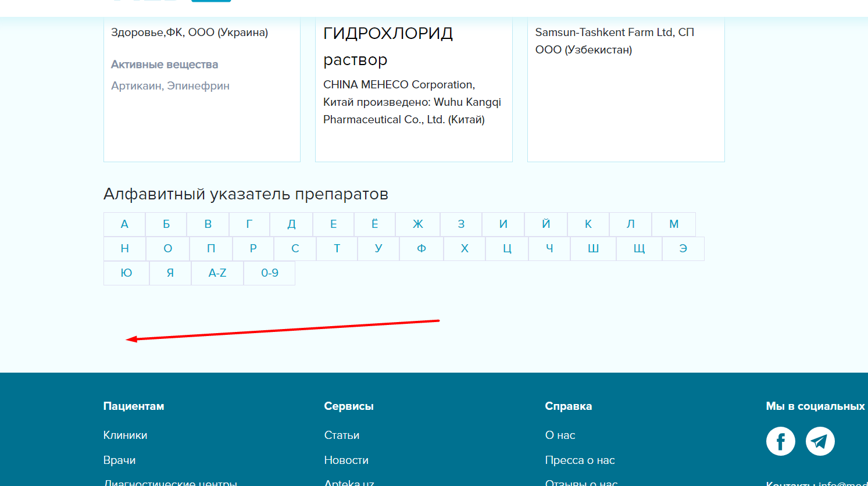
Task: Open letter К drug listing
Action: click(588, 224)
